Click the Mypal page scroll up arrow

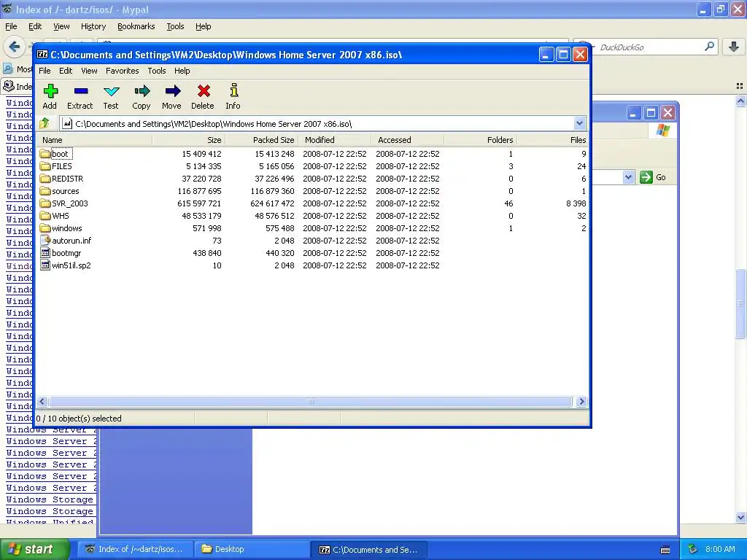pyautogui.click(x=740, y=101)
